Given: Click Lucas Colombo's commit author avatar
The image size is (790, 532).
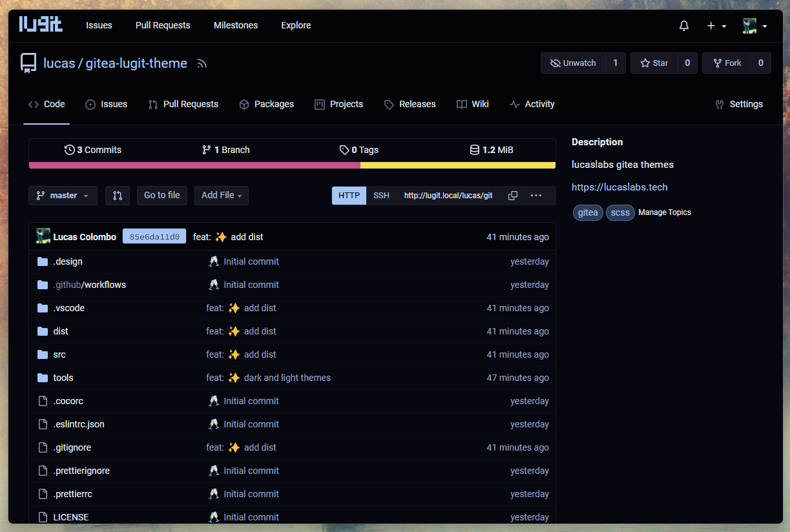Looking at the screenshot, I should 43,236.
